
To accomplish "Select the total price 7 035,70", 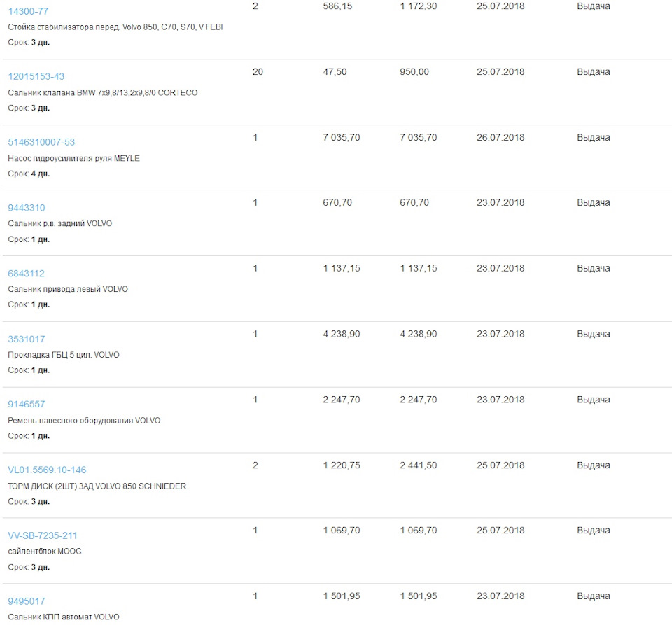I will (x=418, y=138).
